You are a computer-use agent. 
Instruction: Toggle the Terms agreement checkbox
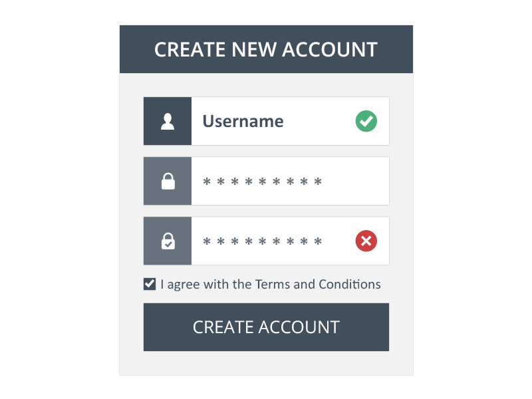(x=150, y=283)
